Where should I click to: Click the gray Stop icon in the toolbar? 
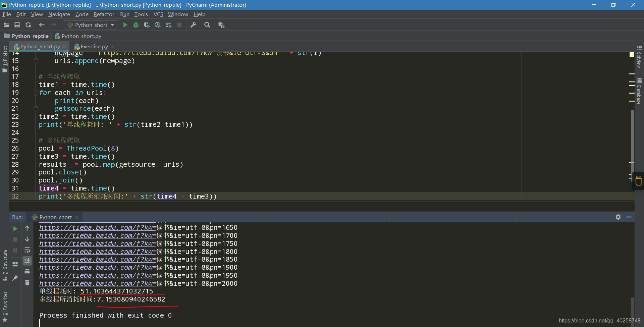[x=179, y=25]
